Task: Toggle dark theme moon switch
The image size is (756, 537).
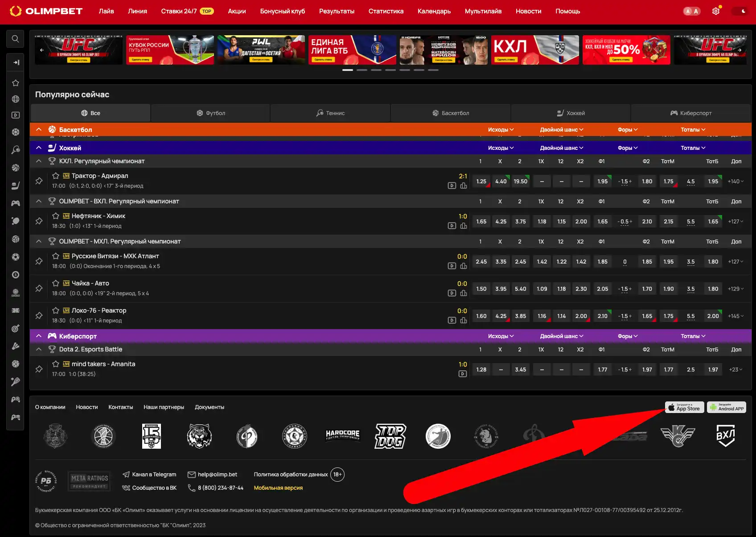Action: tap(740, 11)
